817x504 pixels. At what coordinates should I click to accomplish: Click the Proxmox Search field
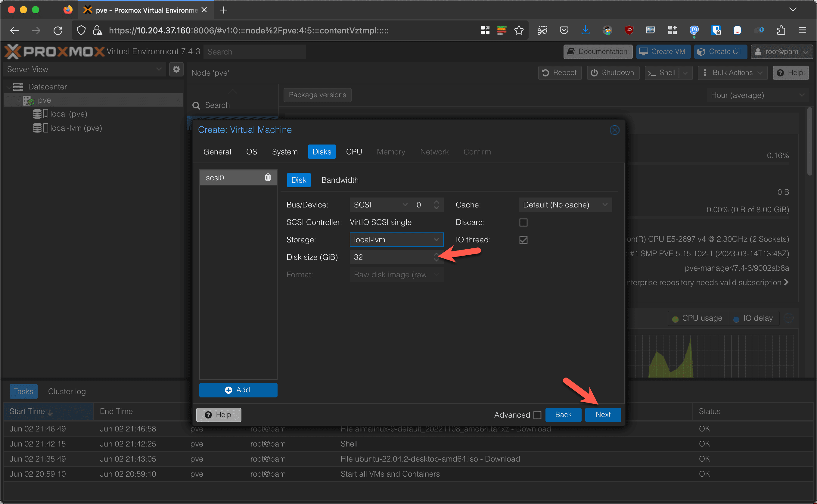tap(255, 52)
